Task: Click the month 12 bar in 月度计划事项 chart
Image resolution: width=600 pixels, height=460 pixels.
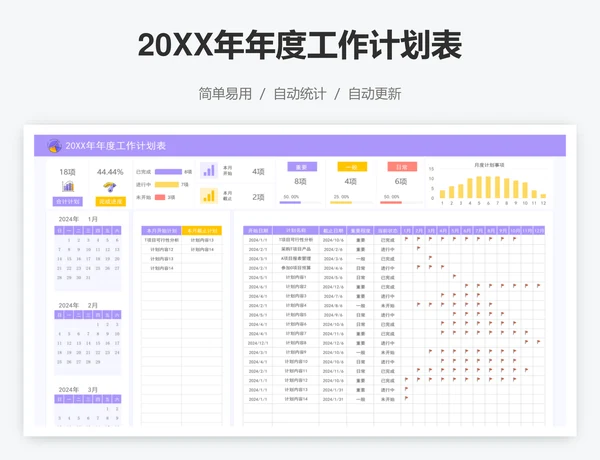Action: [x=543, y=196]
